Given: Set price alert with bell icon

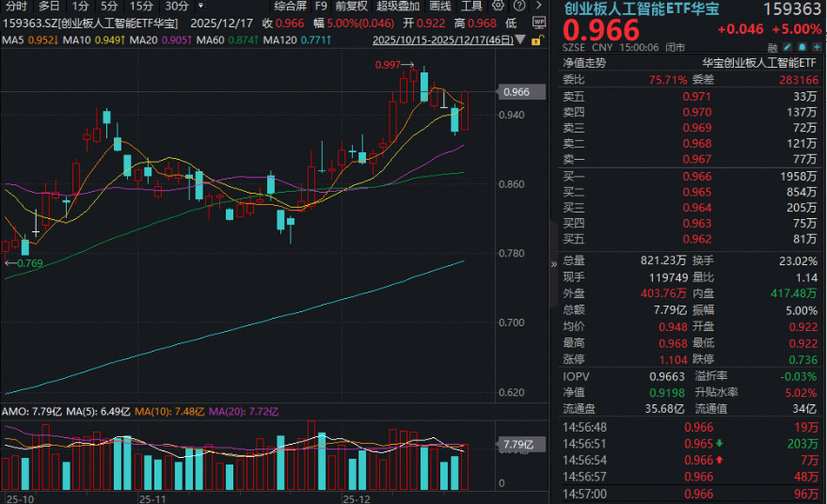Looking at the screenshot, I should pyautogui.click(x=803, y=45).
